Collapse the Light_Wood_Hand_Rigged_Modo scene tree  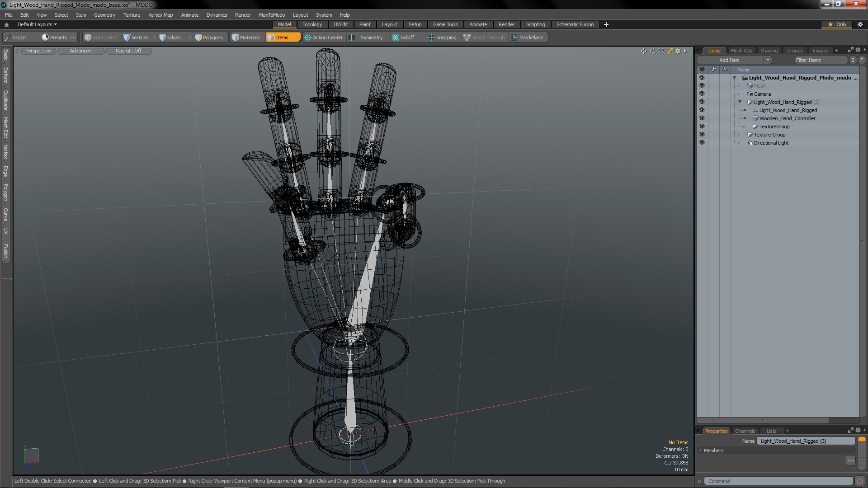pyautogui.click(x=735, y=78)
